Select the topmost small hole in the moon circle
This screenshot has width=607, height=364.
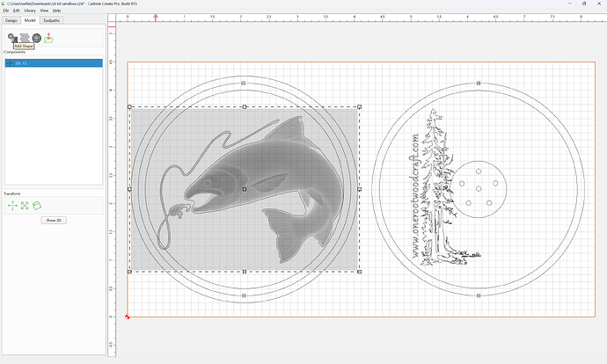[479, 171]
